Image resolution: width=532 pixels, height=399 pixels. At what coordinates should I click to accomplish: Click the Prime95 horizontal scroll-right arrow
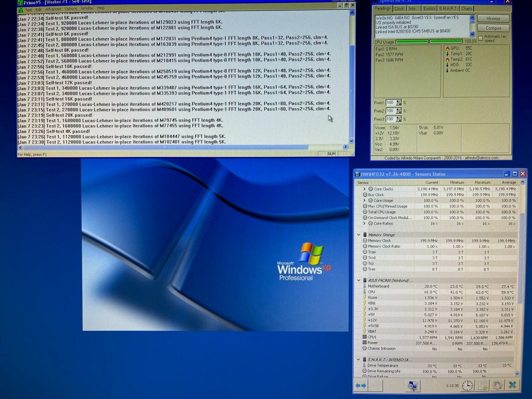[x=345, y=147]
